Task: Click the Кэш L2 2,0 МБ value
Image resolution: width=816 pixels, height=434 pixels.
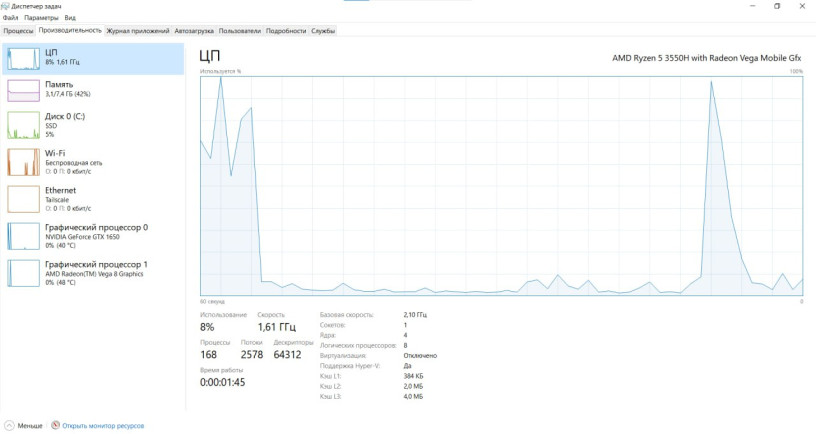Action: click(413, 387)
